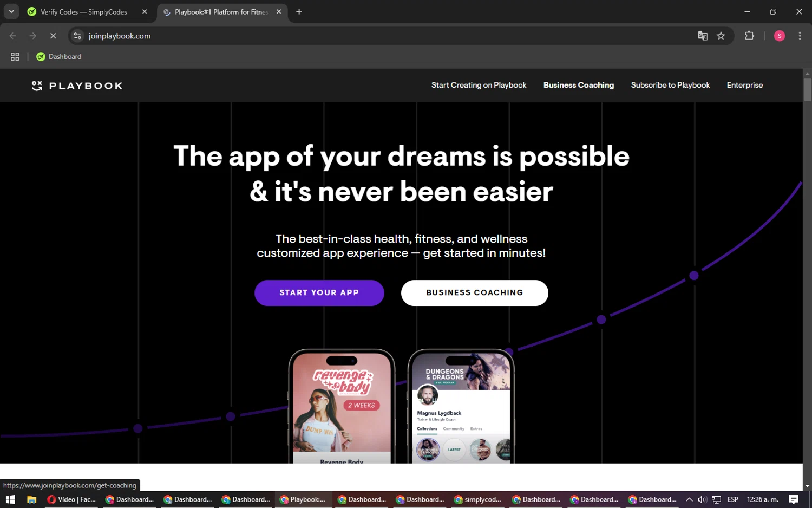The width and height of the screenshot is (812, 508).
Task: View site information icon in address bar
Action: tap(77, 36)
